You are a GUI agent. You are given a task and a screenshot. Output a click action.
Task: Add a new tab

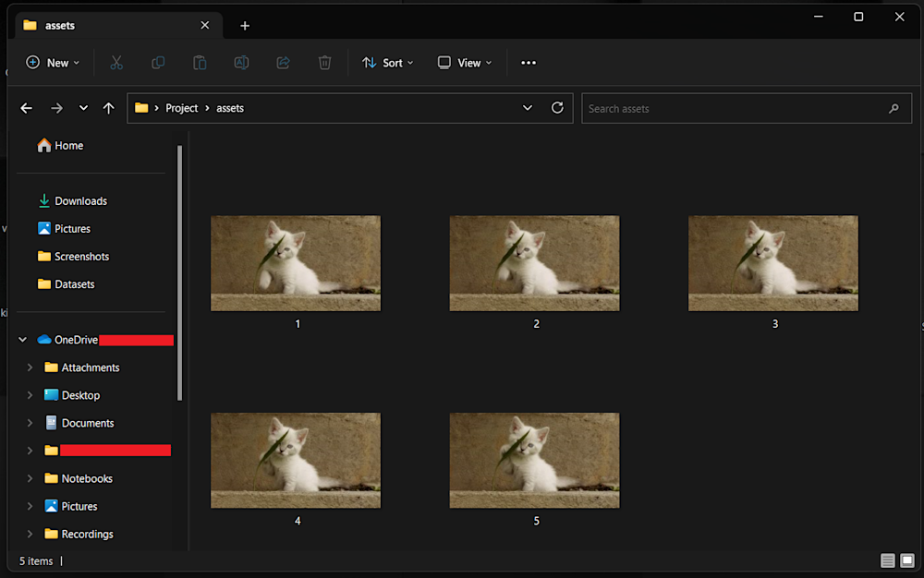click(x=245, y=25)
